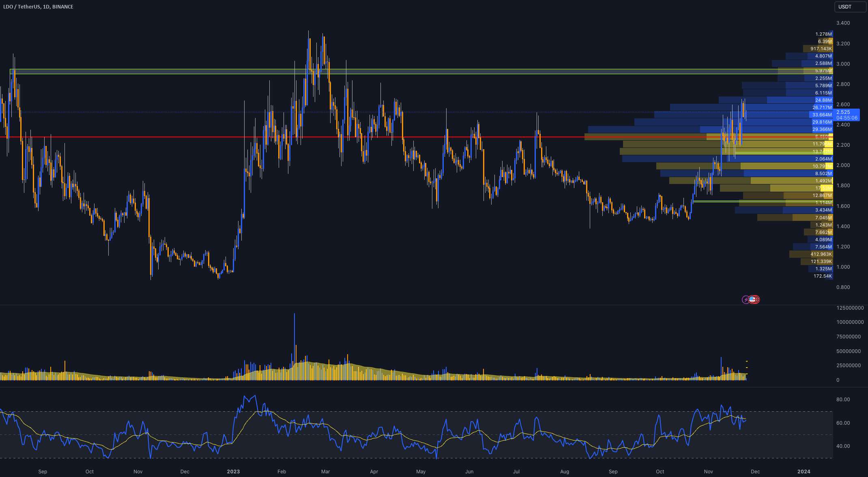
Task: Click the 7.045M volume profile value
Action: [823, 218]
